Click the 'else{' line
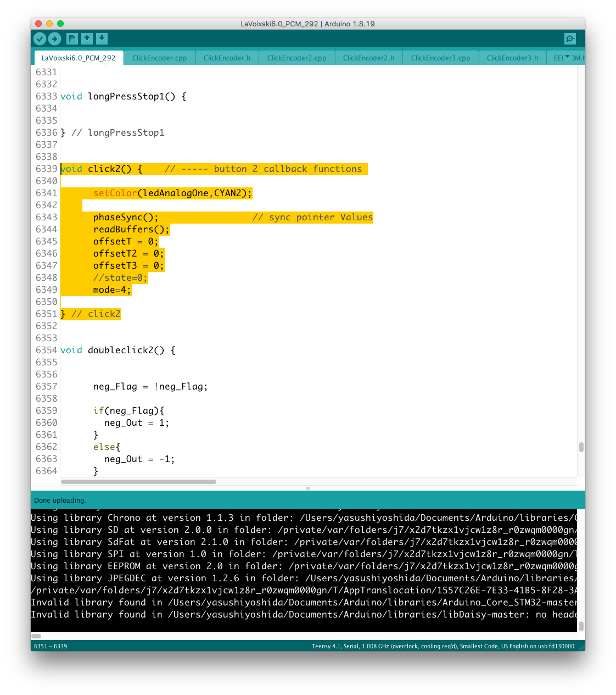This screenshot has width=616, height=695. 107,447
